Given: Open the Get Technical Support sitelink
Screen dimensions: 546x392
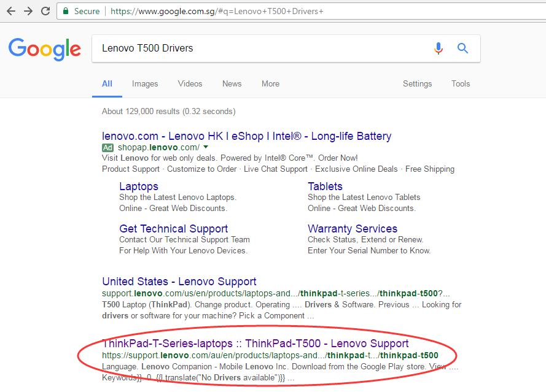Looking at the screenshot, I should pyautogui.click(x=173, y=229).
